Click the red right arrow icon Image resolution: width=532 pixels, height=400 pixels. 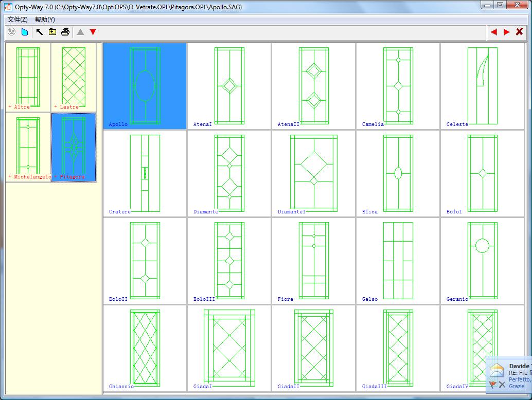tap(506, 32)
